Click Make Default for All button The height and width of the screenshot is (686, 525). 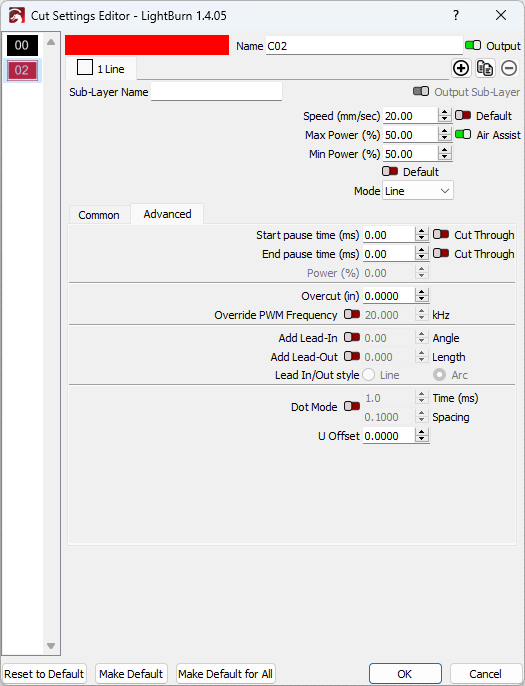225,674
